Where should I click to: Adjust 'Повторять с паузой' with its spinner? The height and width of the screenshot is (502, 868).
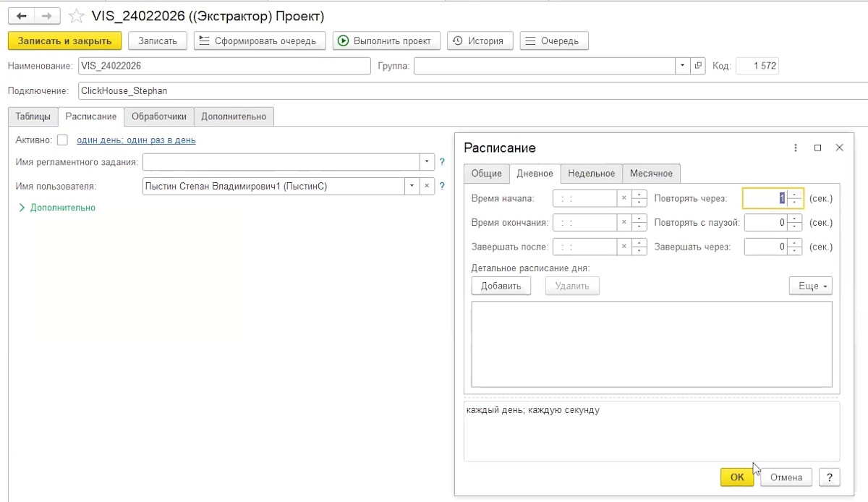(795, 222)
